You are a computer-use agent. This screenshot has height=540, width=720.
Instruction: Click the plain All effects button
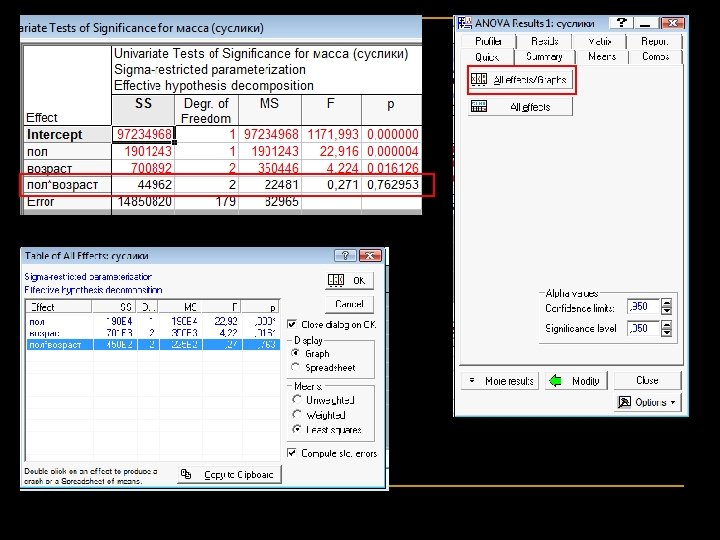(x=520, y=107)
